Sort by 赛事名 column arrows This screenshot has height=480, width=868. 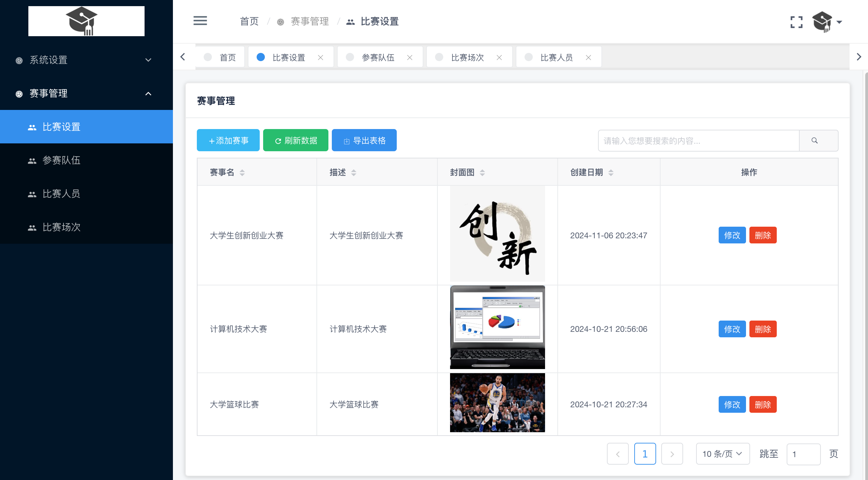tap(242, 172)
